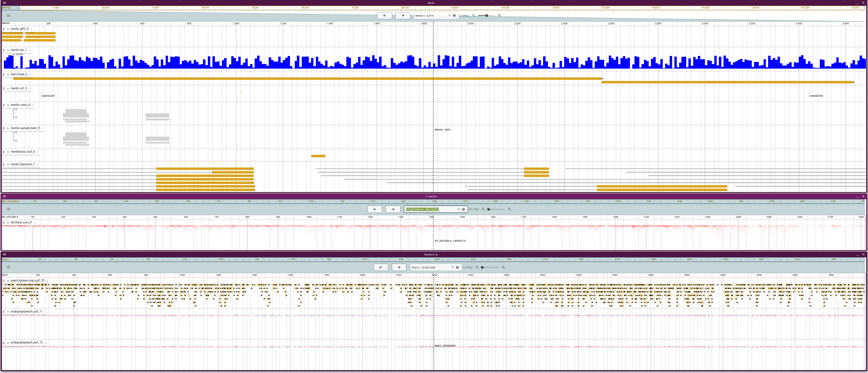This screenshot has height=373, width=868.
Task: Open merlin.cram_4 track options menu
Action: 33,105
